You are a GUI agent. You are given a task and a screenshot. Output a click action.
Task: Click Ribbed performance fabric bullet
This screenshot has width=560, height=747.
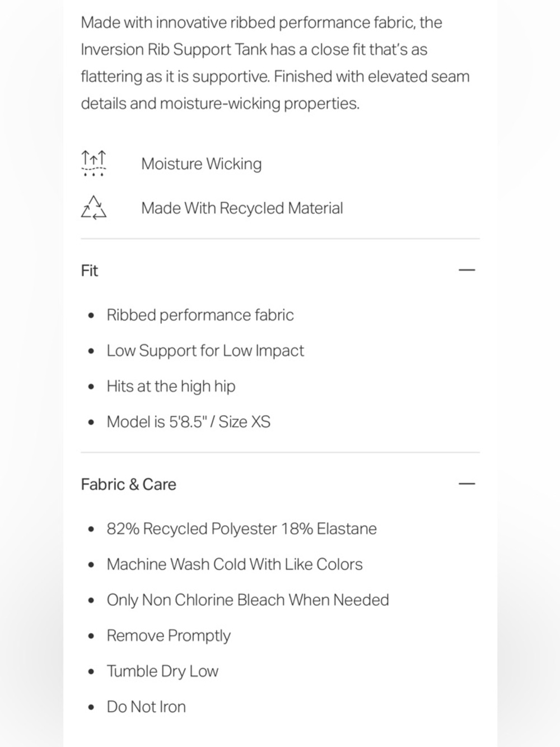tap(200, 315)
